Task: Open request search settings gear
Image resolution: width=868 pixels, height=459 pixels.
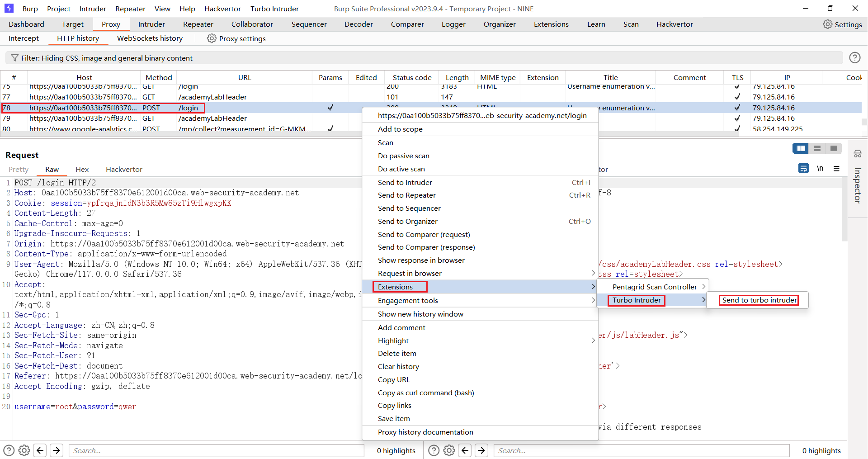Action: (x=24, y=450)
